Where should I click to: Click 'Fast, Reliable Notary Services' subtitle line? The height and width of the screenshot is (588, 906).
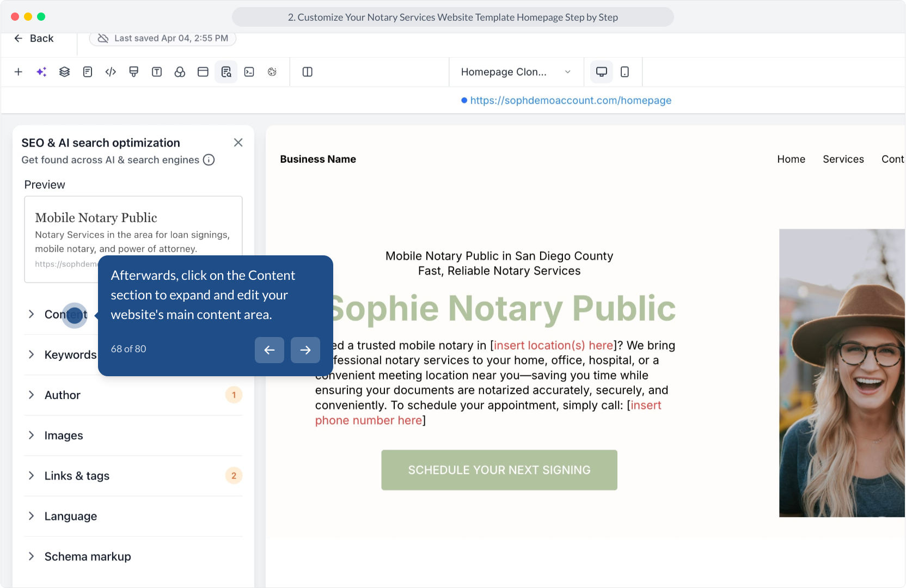click(499, 271)
